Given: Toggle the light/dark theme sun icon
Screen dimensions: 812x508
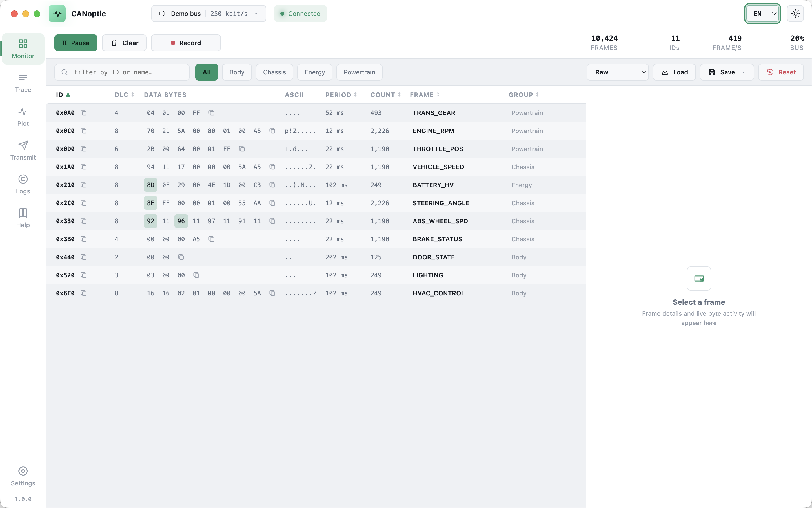Looking at the screenshot, I should click(x=795, y=14).
